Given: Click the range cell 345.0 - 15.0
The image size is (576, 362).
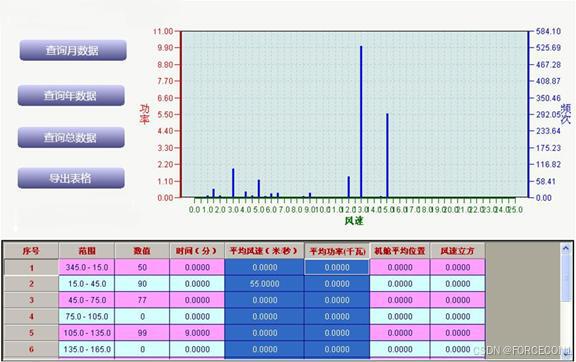Looking at the screenshot, I should pyautogui.click(x=87, y=267).
